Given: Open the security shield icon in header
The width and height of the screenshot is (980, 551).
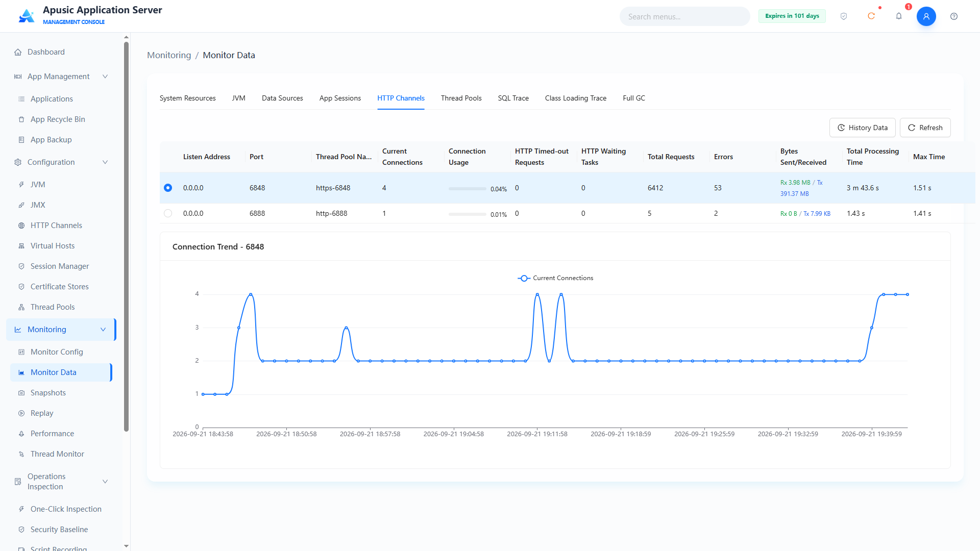Looking at the screenshot, I should 844,16.
